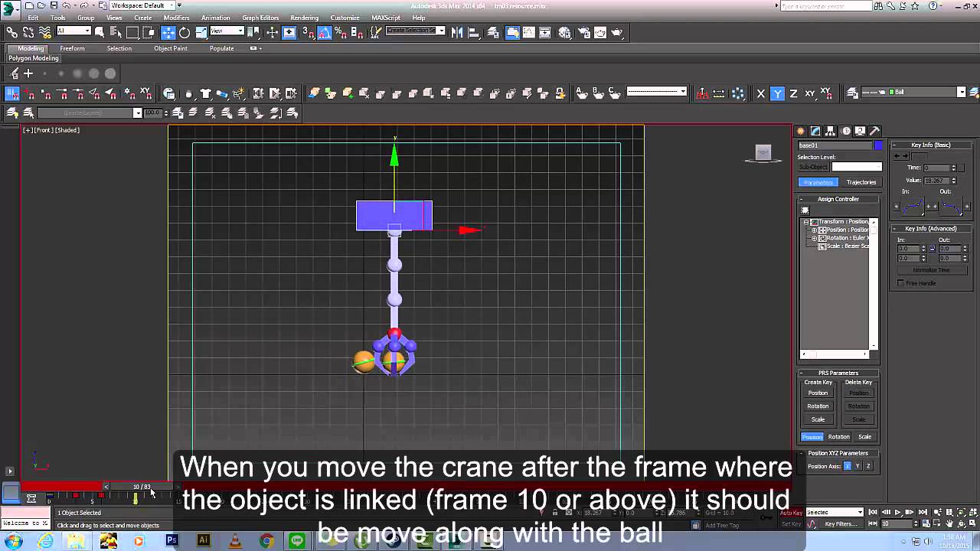Viewport: 980px width, 551px height.
Task: Select the Unlink Selection tool
Action: point(28,32)
